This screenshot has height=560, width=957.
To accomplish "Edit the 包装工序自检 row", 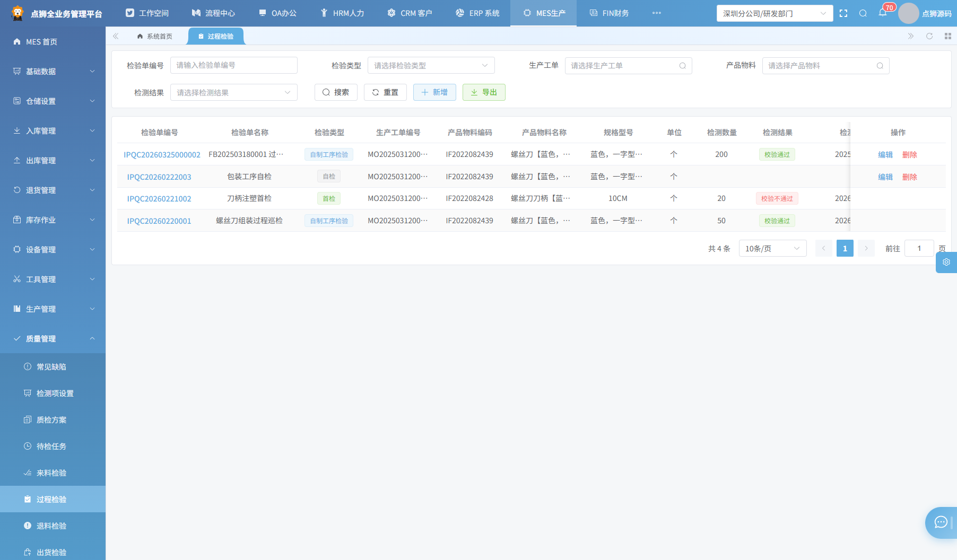I will [x=885, y=177].
